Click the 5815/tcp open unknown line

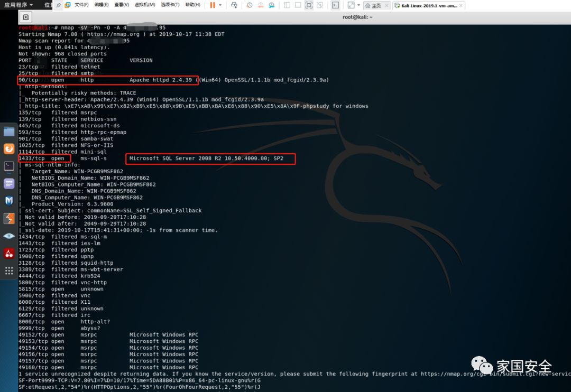[x=61, y=289]
